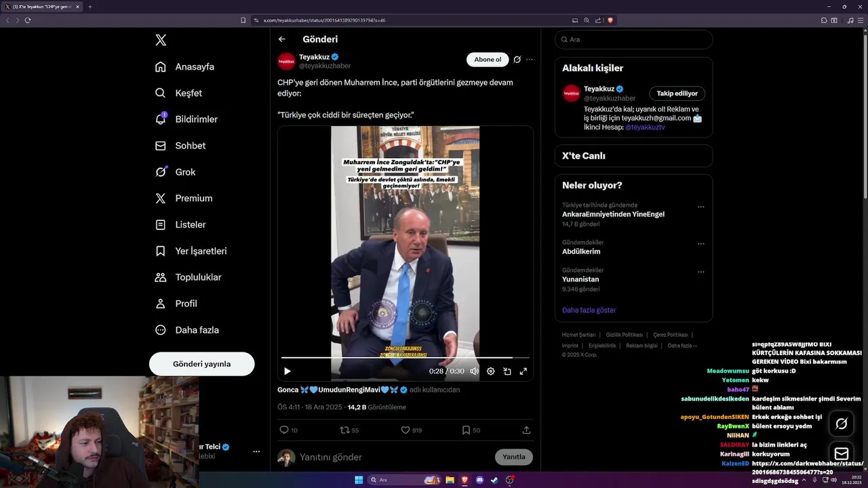Reload page in browser toolbar
This screenshot has width=868, height=488.
click(28, 20)
